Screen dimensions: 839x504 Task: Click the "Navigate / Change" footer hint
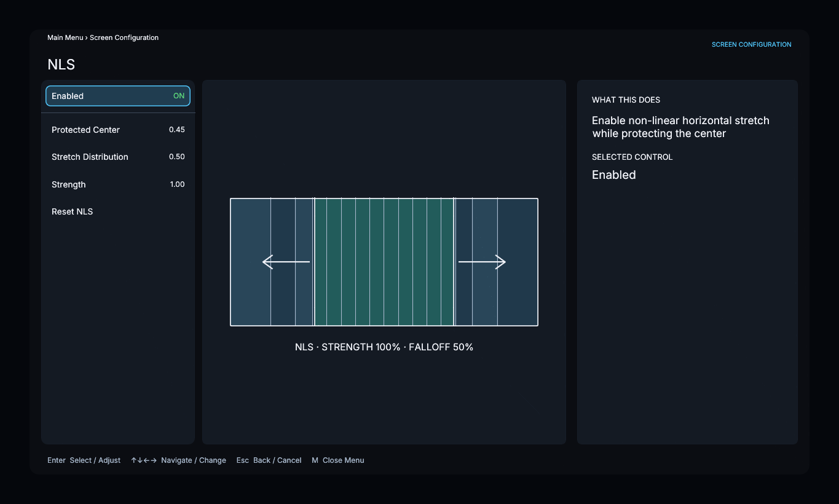tap(178, 460)
